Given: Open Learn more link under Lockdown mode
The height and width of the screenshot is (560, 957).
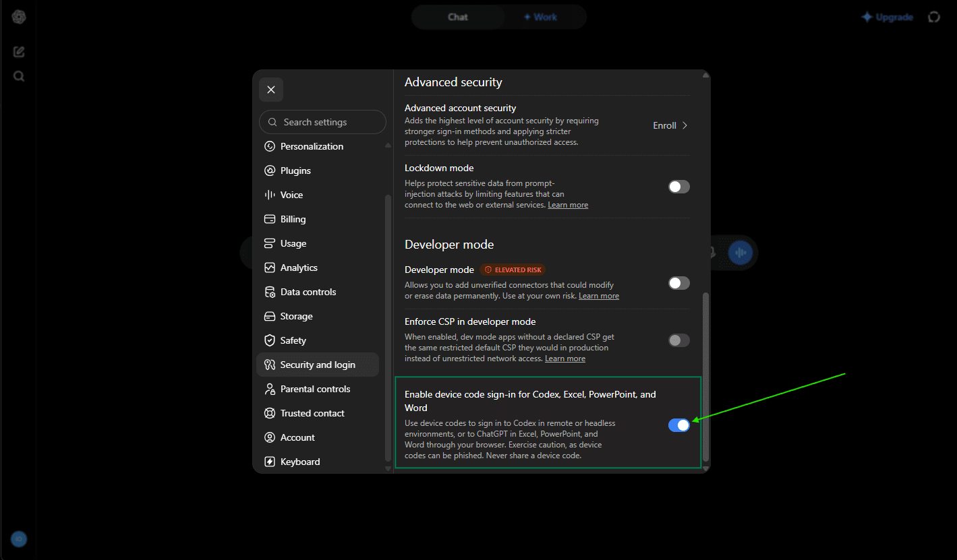Looking at the screenshot, I should click(x=568, y=205).
